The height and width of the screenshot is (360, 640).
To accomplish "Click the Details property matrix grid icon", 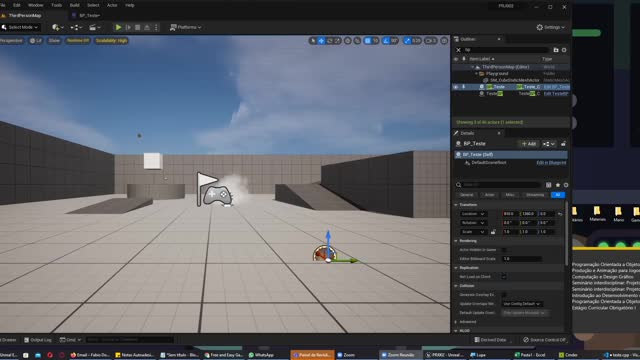I will coord(549,185).
